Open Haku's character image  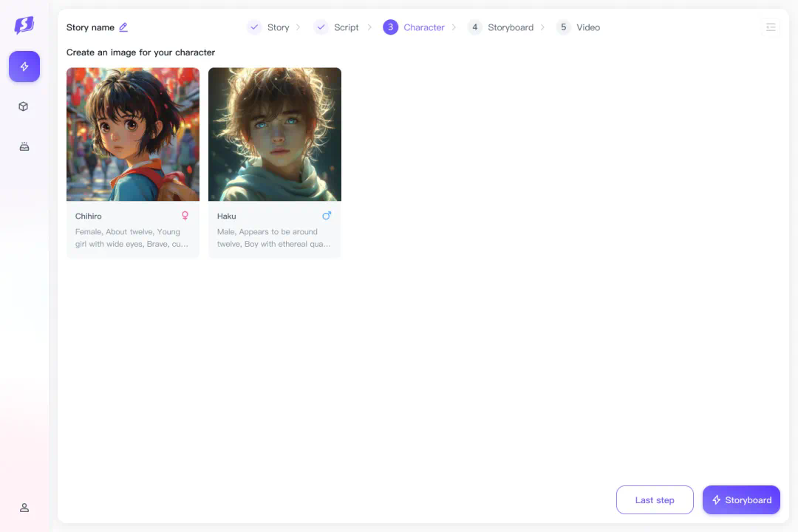(x=275, y=134)
